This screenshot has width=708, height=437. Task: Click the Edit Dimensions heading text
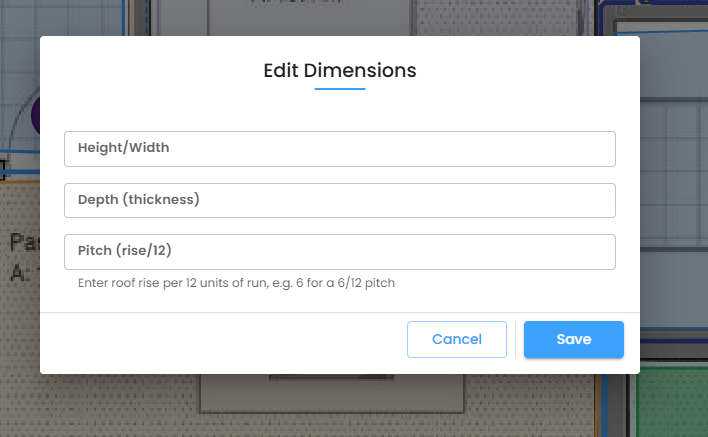(340, 70)
